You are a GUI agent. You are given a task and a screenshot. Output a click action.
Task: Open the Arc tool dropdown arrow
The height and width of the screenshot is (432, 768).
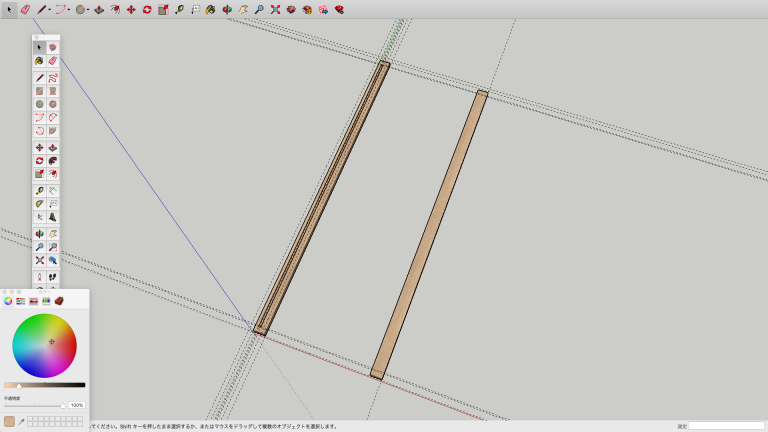pos(69,9)
